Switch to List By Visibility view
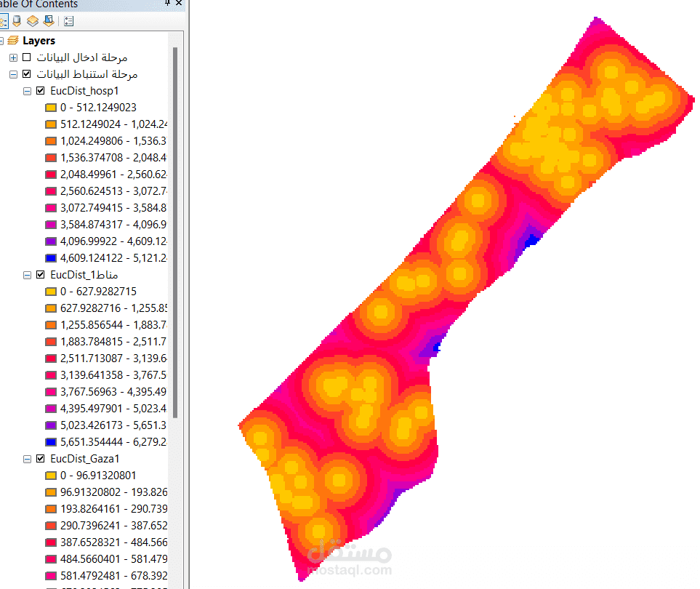 33,21
